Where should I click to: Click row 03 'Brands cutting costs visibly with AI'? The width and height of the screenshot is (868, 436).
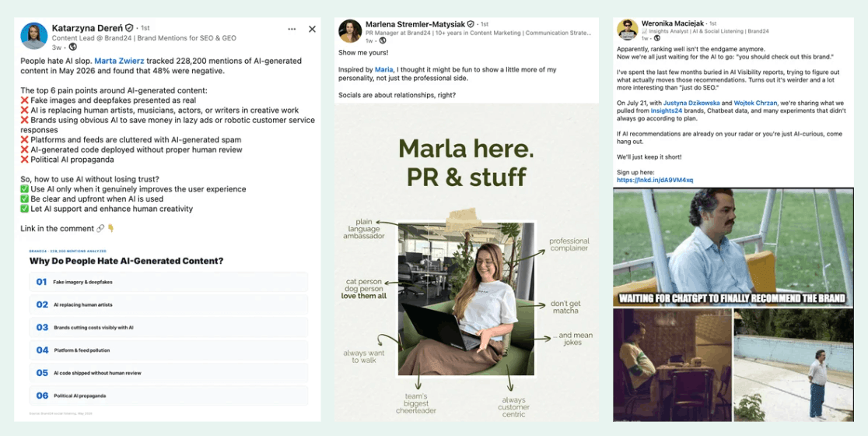[x=169, y=328]
